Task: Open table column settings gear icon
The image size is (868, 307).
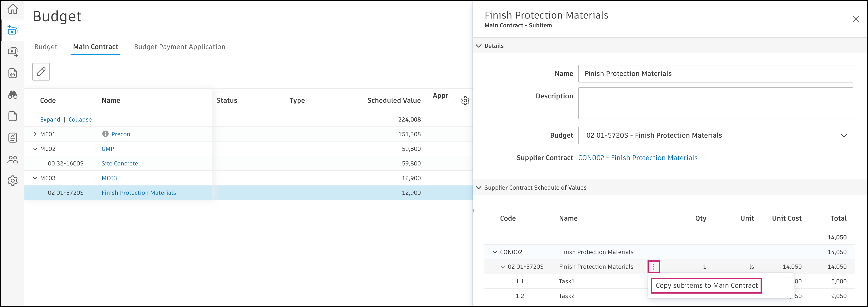Action: [465, 101]
